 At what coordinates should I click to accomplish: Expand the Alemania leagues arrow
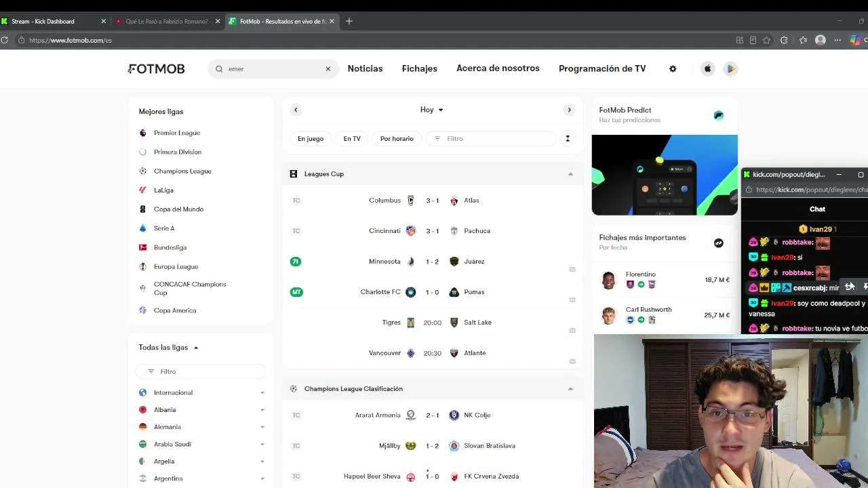(x=262, y=427)
